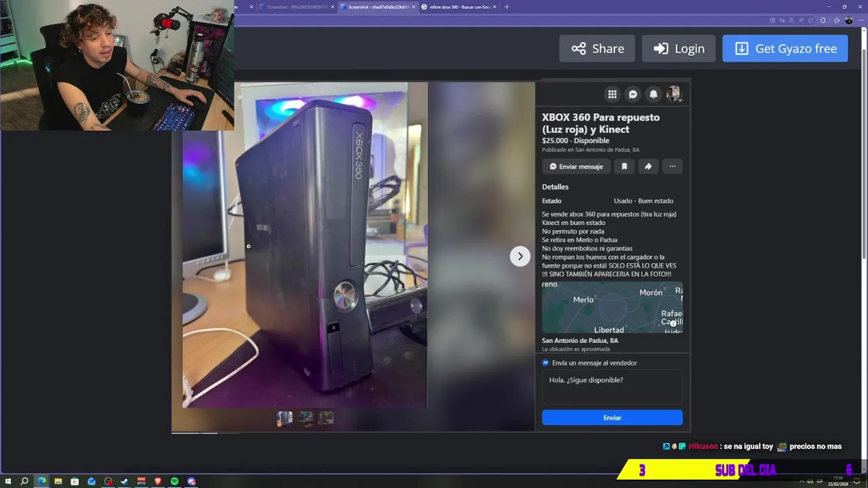The height and width of the screenshot is (488, 868).
Task: Save the listing with the bookmark icon
Action: [624, 166]
